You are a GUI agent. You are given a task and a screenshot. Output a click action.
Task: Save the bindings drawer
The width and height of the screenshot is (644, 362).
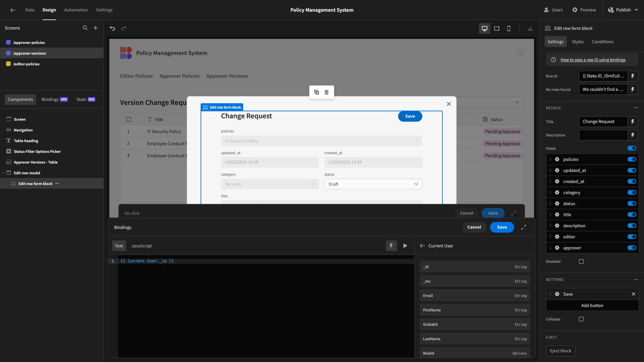502,227
